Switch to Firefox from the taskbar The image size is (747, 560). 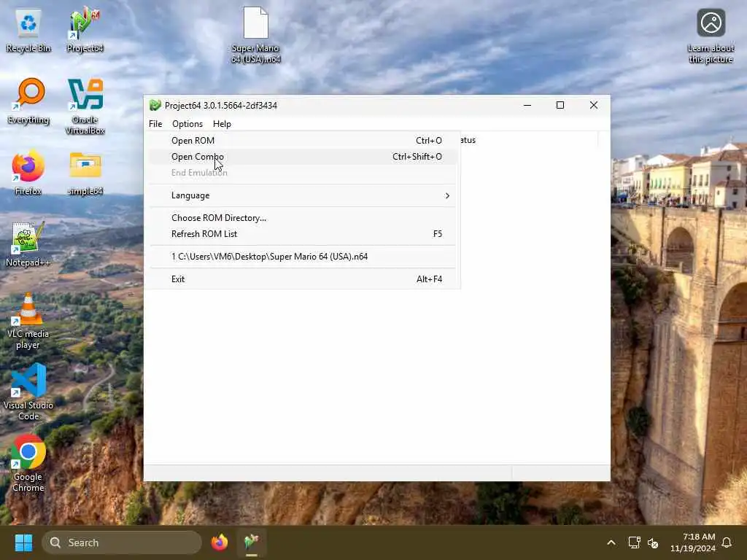click(219, 542)
